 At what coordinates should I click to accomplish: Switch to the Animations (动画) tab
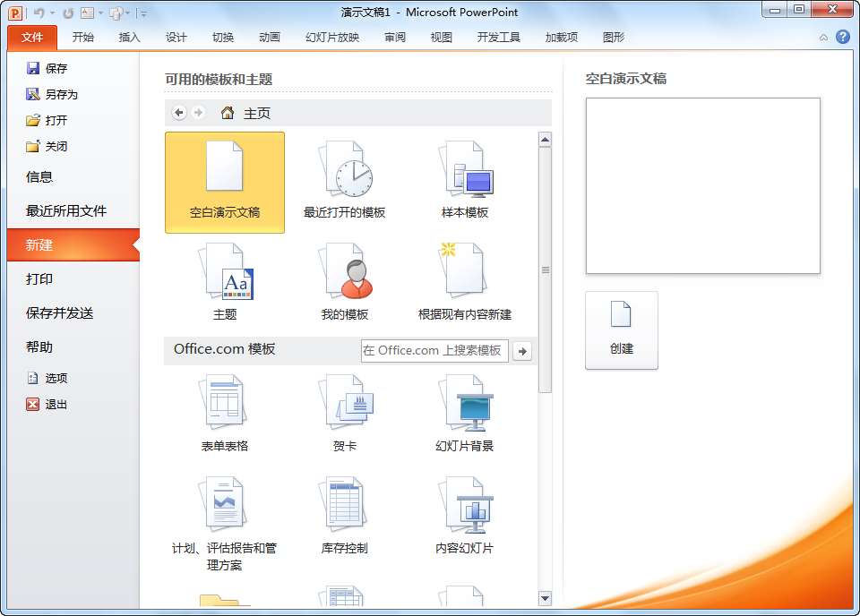pyautogui.click(x=270, y=38)
